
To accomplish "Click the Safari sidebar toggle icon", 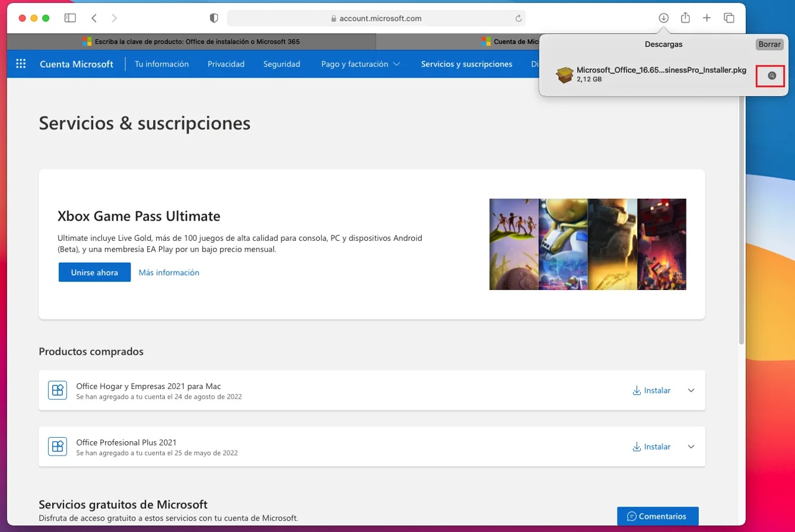I will coord(70,18).
